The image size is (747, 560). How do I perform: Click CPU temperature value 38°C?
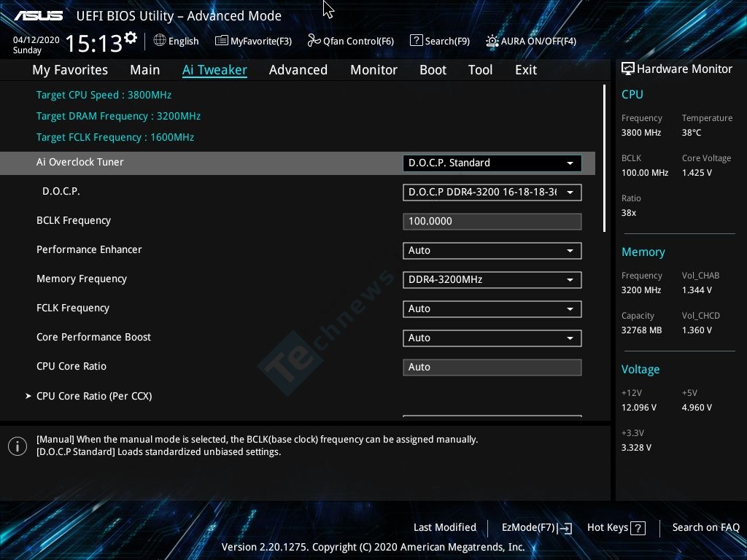(692, 133)
